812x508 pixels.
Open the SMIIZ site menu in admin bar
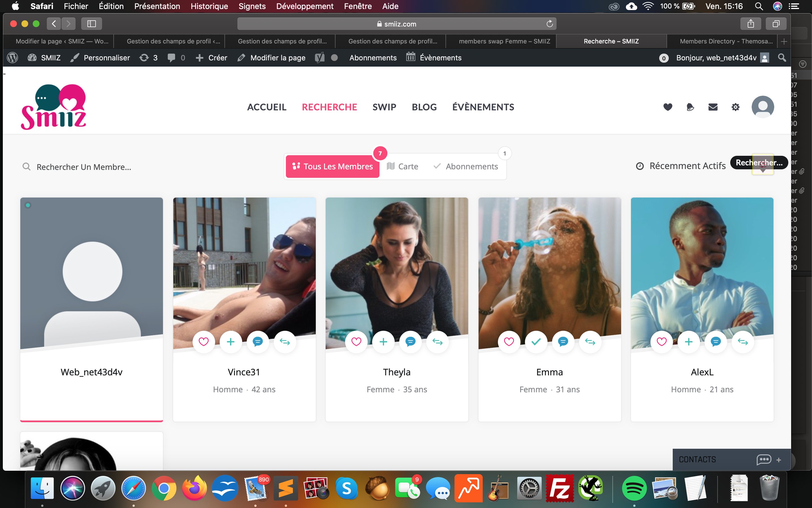click(x=44, y=58)
